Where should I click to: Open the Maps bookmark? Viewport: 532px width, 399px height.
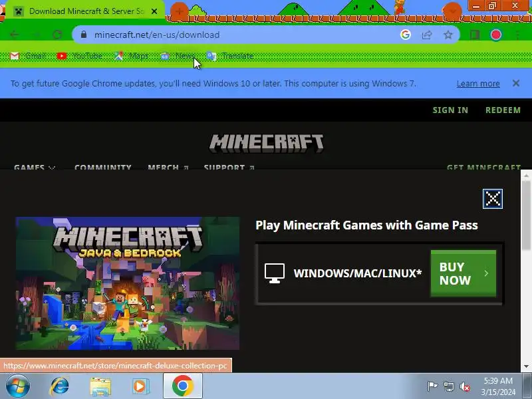132,56
